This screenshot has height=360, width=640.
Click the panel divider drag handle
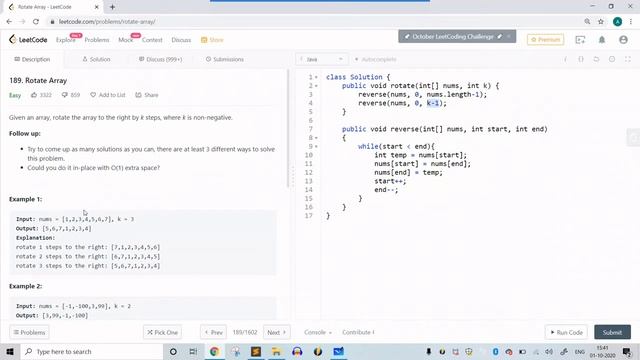pyautogui.click(x=292, y=176)
